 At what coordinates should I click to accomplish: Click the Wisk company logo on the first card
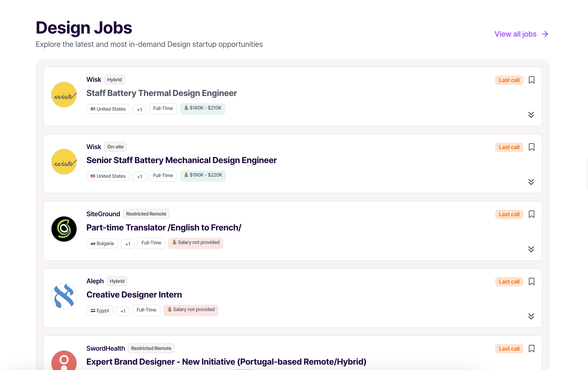coord(64,95)
